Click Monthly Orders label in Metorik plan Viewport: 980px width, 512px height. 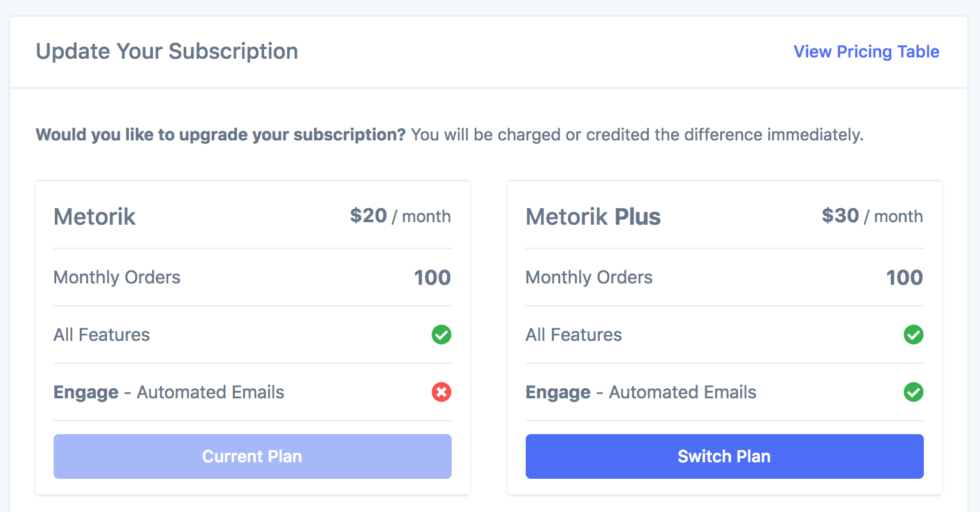(x=117, y=278)
